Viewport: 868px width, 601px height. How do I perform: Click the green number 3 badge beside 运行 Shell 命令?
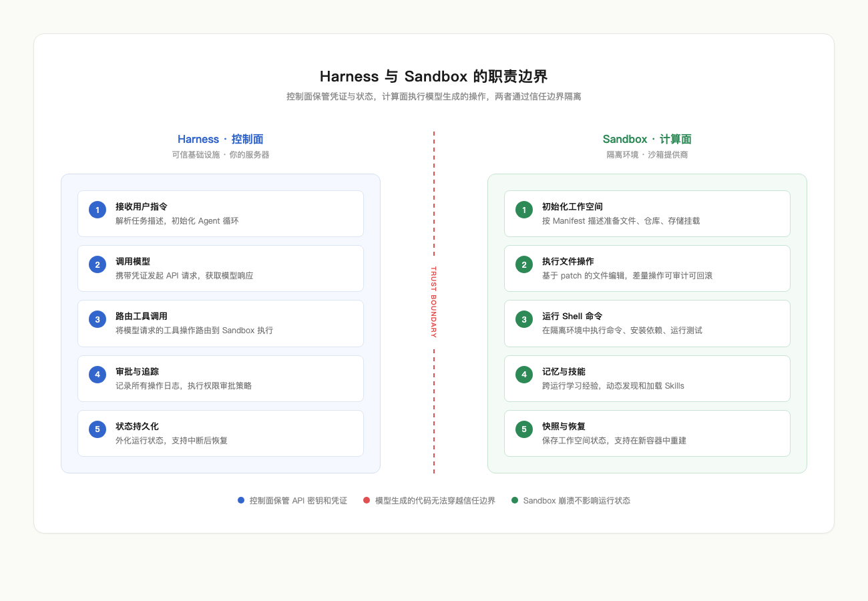[524, 319]
